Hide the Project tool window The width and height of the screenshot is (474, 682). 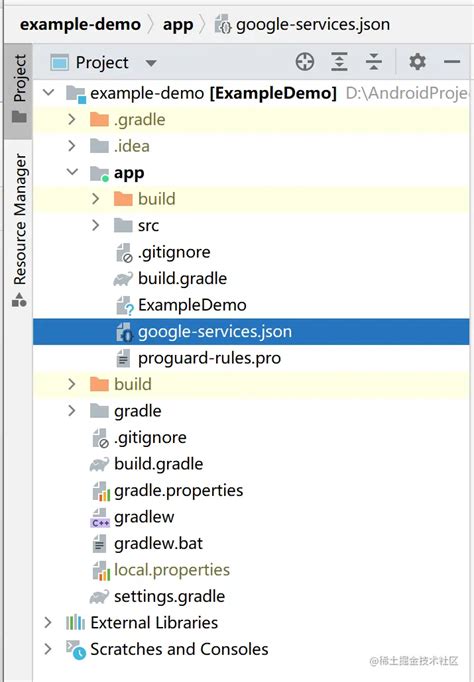(x=452, y=62)
